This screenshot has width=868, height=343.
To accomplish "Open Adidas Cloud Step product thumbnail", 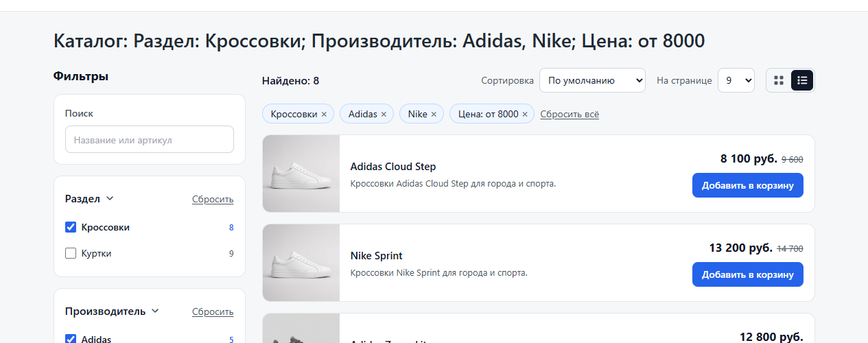I will pyautogui.click(x=301, y=174).
